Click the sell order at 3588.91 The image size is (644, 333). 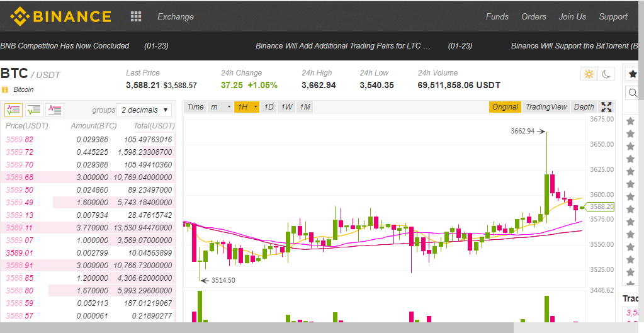[x=88, y=266]
